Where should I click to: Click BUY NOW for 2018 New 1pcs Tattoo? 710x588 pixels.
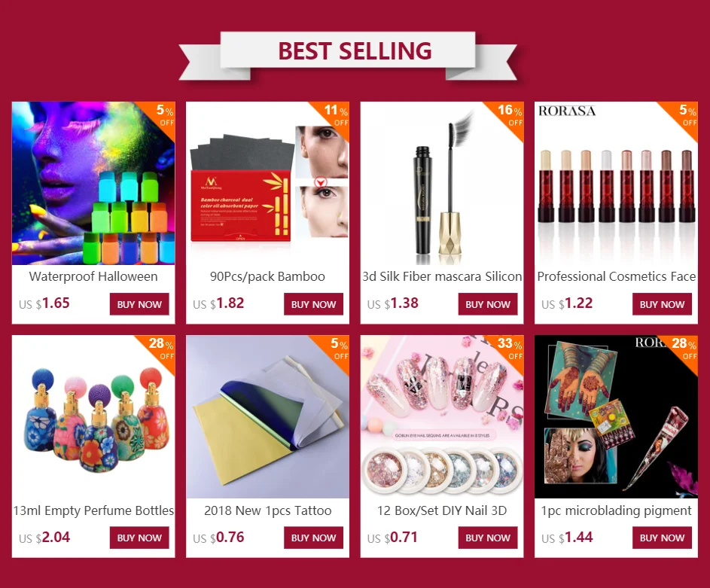point(313,538)
